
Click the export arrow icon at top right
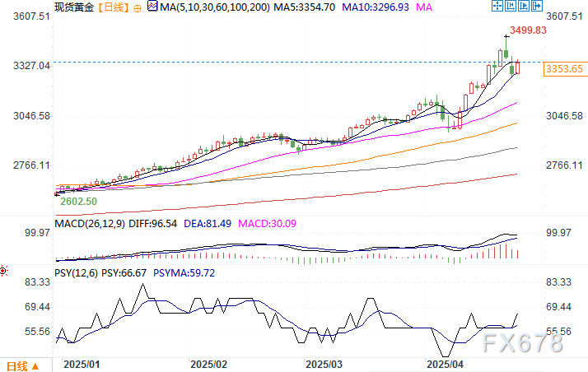click(x=537, y=6)
